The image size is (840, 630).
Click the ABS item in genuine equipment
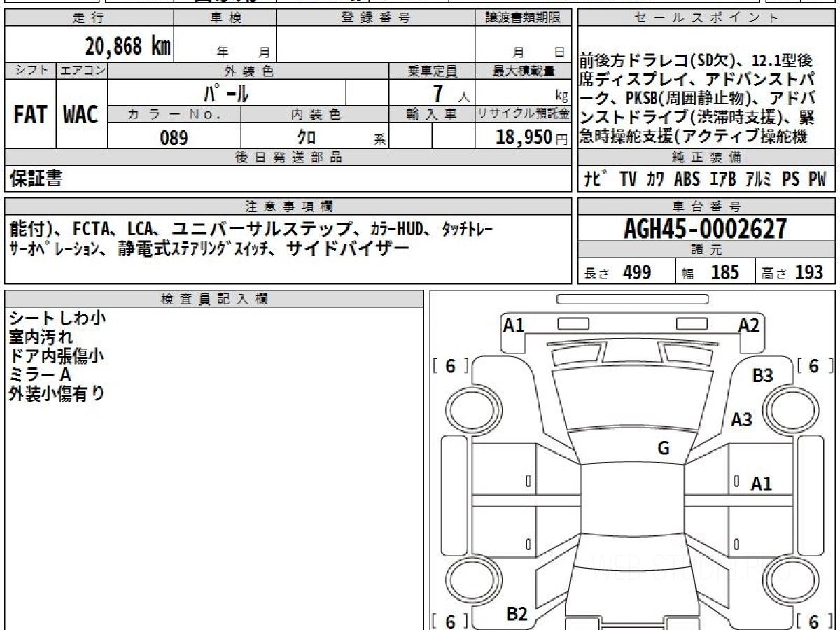coord(687,179)
